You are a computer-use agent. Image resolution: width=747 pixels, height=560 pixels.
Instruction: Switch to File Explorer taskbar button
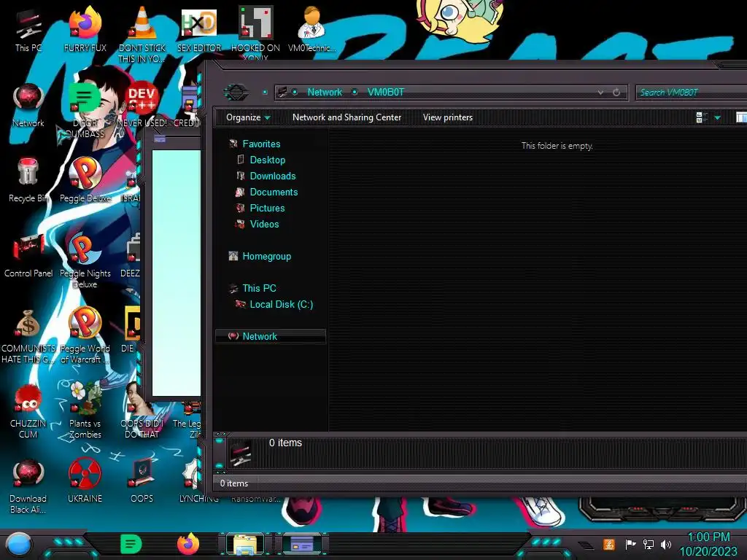(x=245, y=544)
